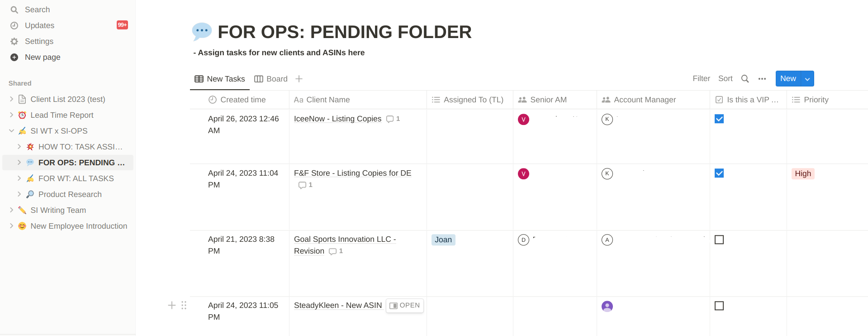Image resolution: width=868 pixels, height=336 pixels.
Task: Open the SteadyKleen row with OPEN button
Action: pos(405,306)
